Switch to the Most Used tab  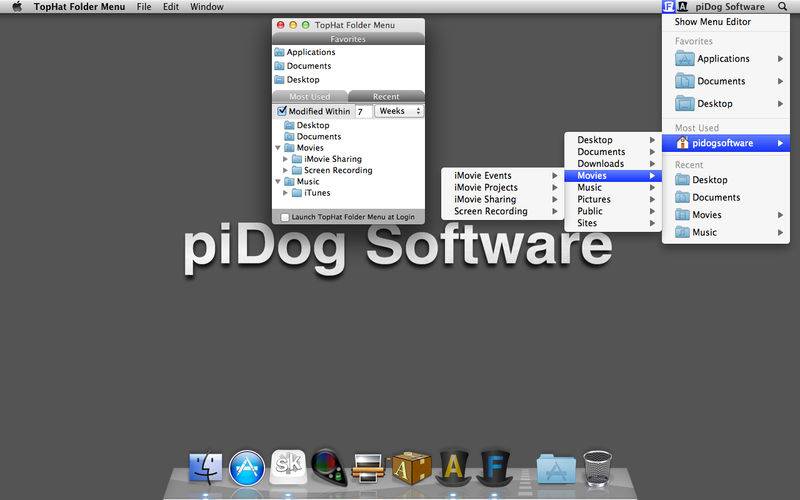pyautogui.click(x=310, y=96)
